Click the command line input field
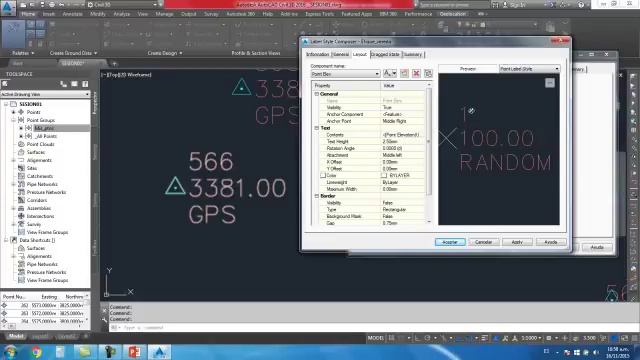640x360 pixels. click(367, 328)
